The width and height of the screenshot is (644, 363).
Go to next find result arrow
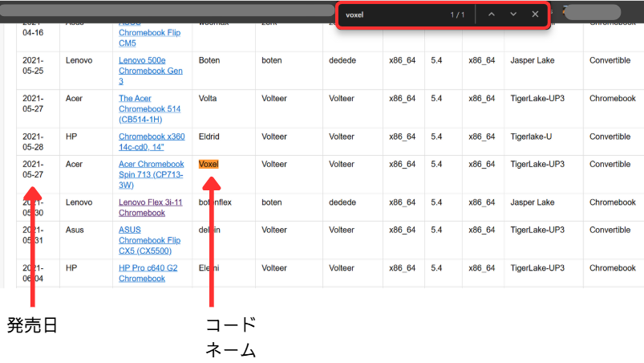coord(513,14)
